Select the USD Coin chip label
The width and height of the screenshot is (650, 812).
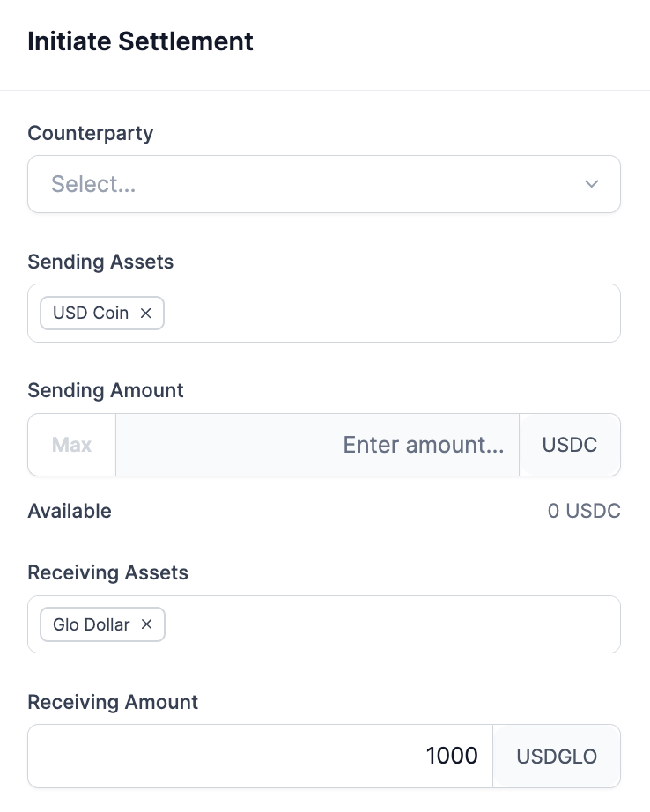pos(91,314)
